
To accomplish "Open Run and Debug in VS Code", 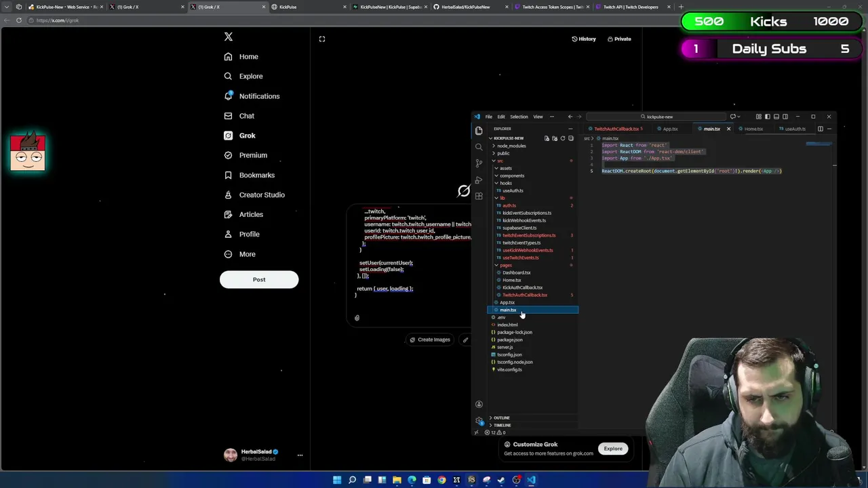I will tap(479, 180).
